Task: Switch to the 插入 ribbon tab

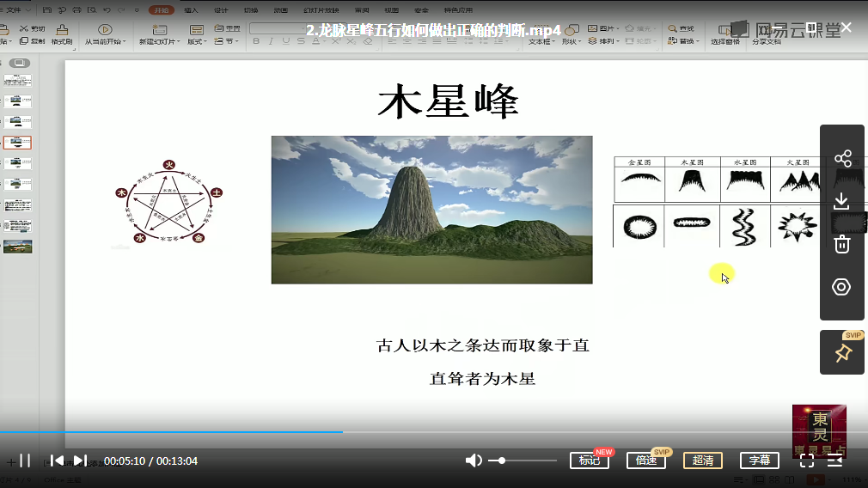Action: pos(191,10)
